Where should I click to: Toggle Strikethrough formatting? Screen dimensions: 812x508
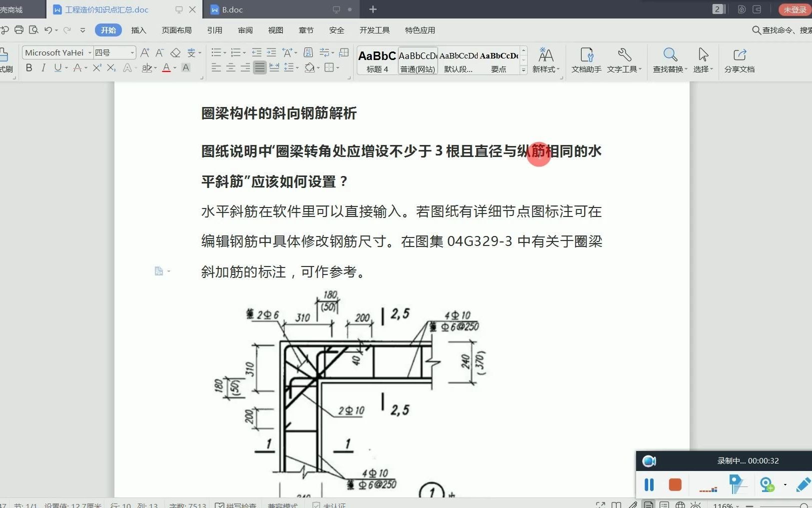click(x=77, y=67)
